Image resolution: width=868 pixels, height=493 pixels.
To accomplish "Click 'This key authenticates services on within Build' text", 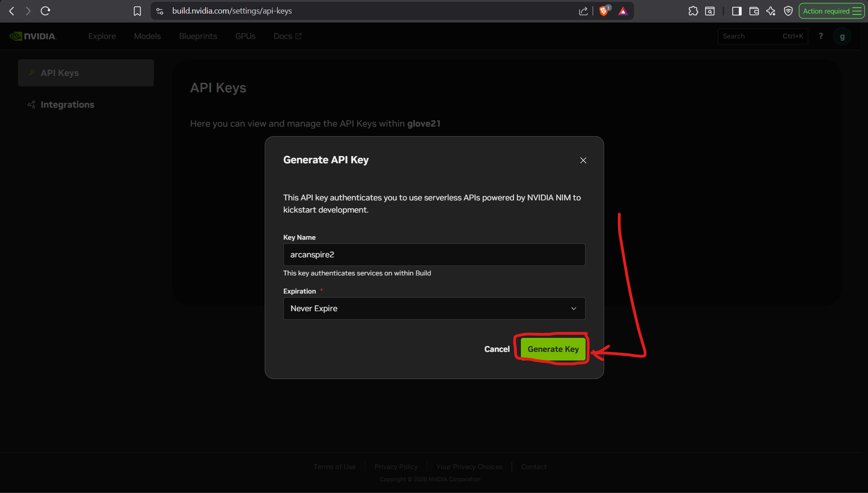I will tap(357, 273).
